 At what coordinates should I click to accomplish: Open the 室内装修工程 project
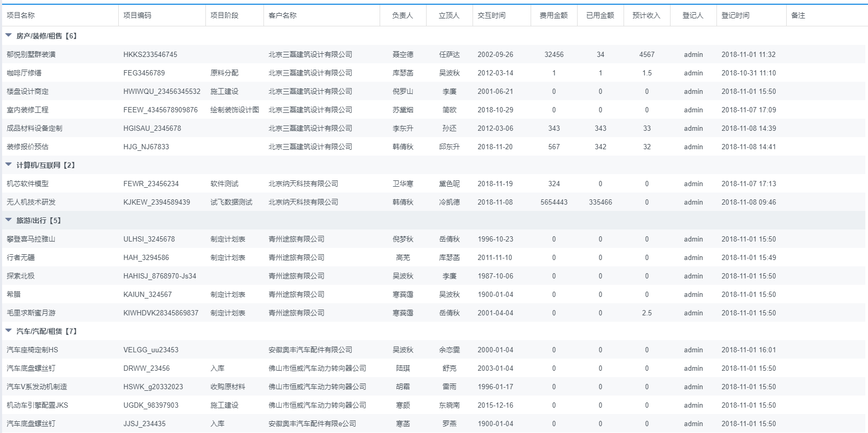pos(27,110)
